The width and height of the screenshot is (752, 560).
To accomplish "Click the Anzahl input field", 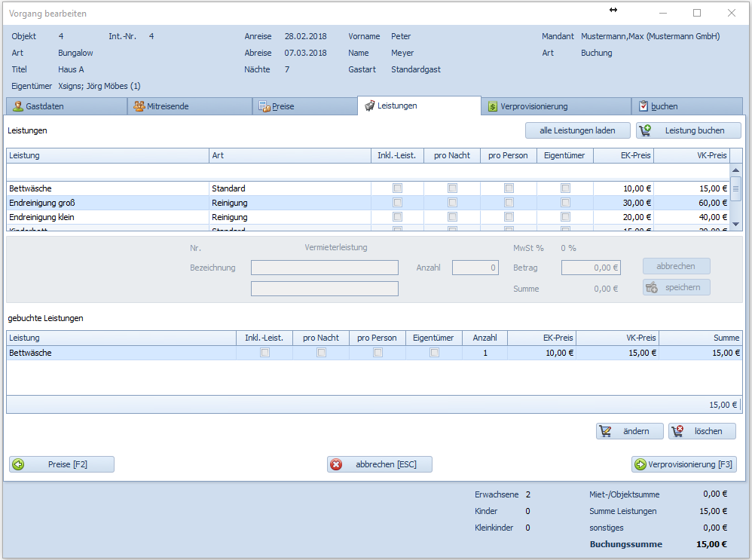I will (x=475, y=268).
